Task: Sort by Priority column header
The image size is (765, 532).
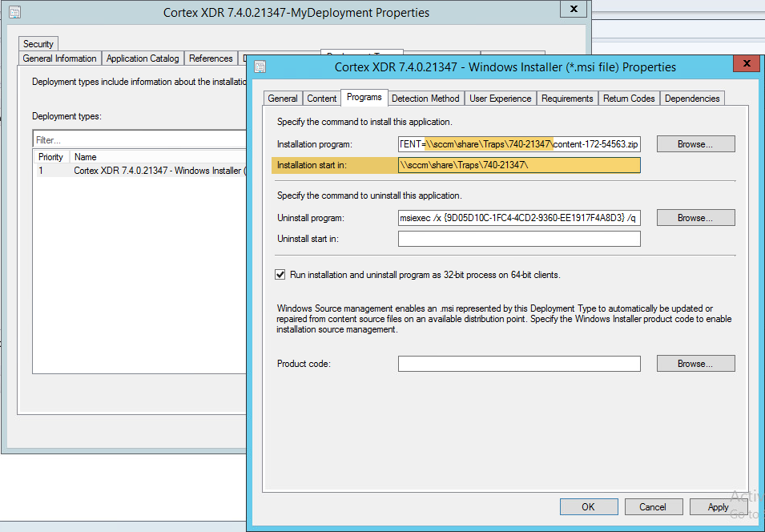Action: tap(50, 157)
